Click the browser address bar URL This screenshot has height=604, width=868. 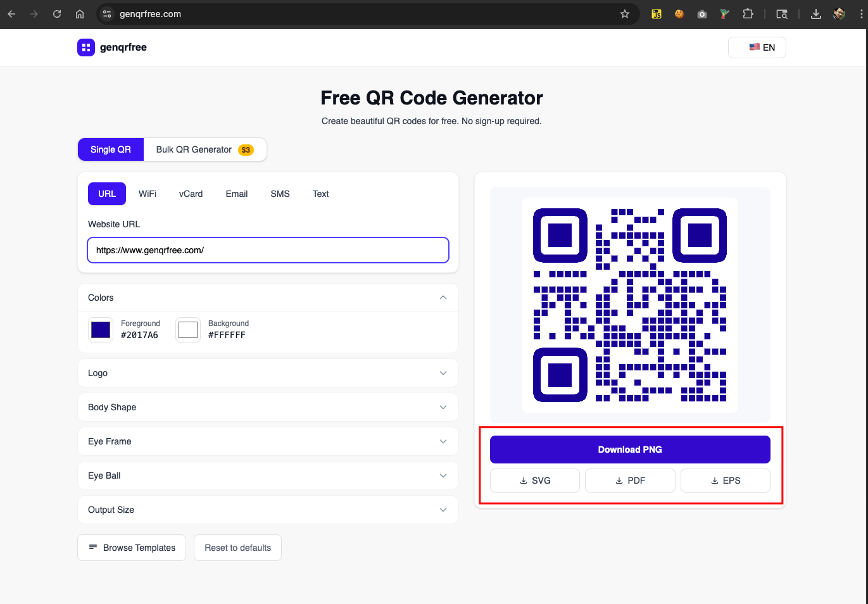(151, 14)
